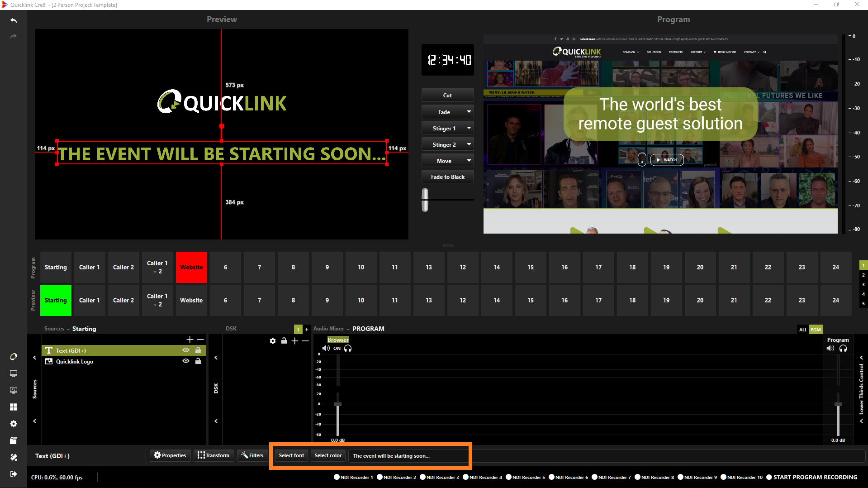Select Caller 2 scene in Preview row
Screen dimensions: 868x488
123,301
